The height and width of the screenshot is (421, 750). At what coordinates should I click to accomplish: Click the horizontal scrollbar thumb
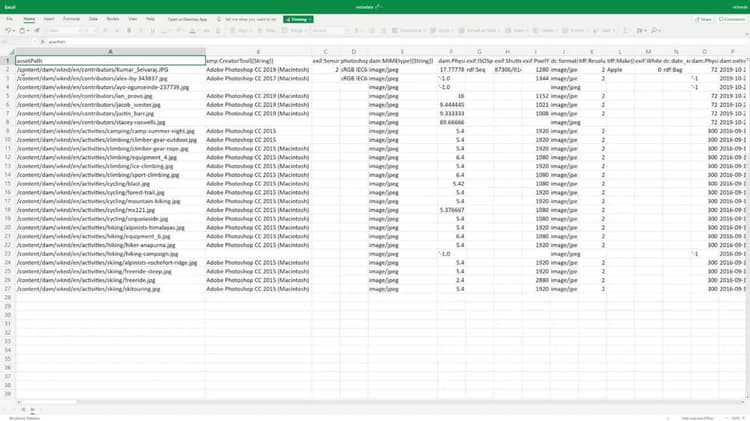pos(47,402)
